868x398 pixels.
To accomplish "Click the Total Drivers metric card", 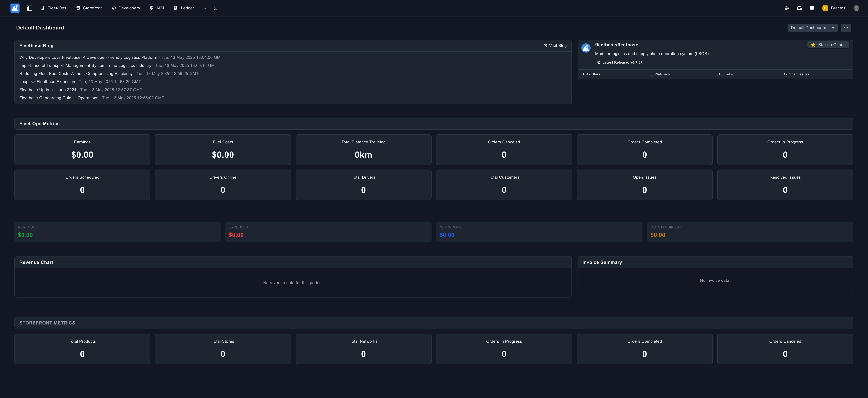I will tap(363, 185).
